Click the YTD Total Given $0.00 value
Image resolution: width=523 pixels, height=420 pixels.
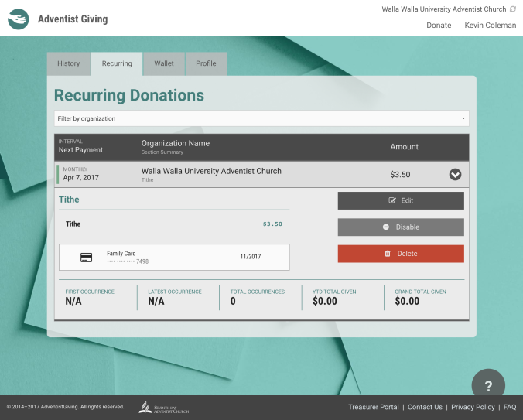[x=325, y=302]
